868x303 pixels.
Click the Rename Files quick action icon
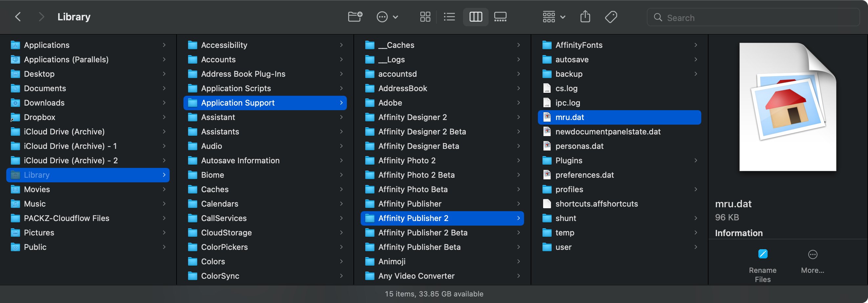[763, 254]
